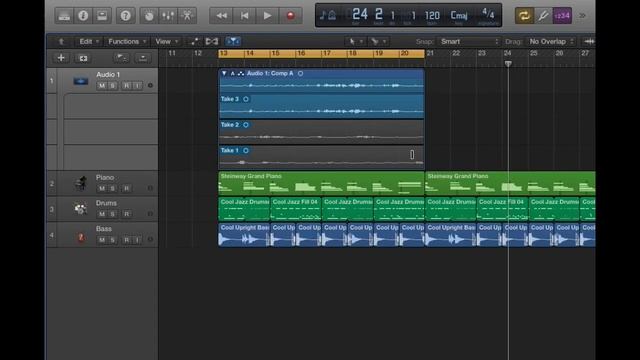Select first Cool Upright Bass region

pos(244,235)
